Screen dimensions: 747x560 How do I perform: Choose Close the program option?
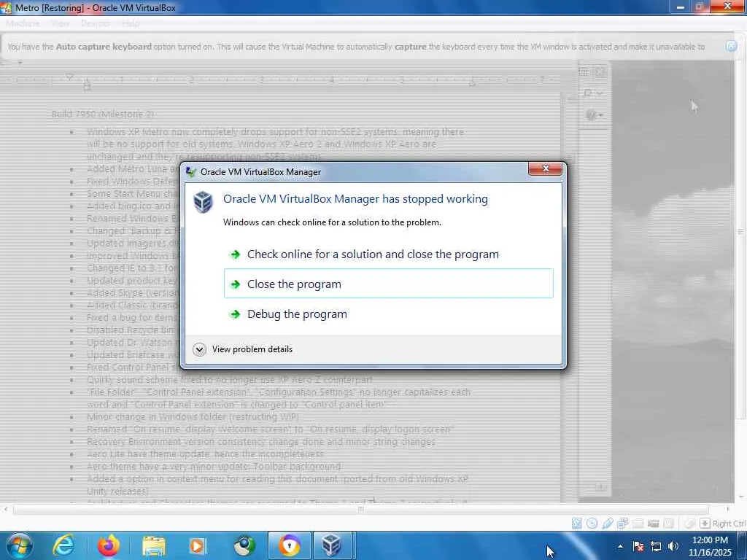point(388,284)
